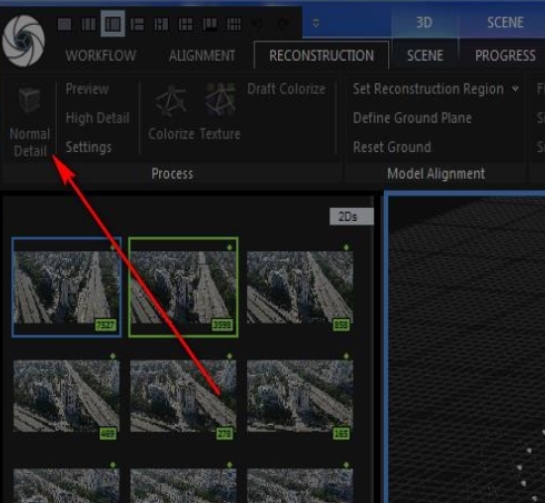Select the green-outlined thumbnail labeled 3599
Viewport: 545px width, 503px height.
click(183, 287)
